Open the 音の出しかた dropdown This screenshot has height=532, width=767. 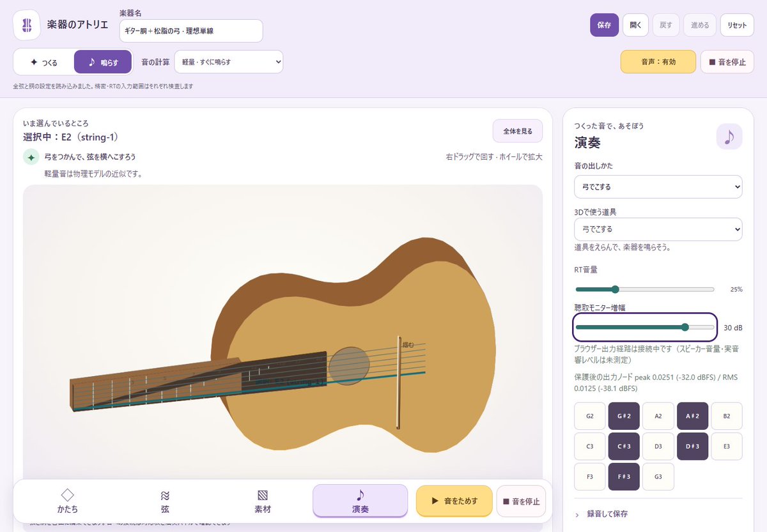tap(658, 187)
